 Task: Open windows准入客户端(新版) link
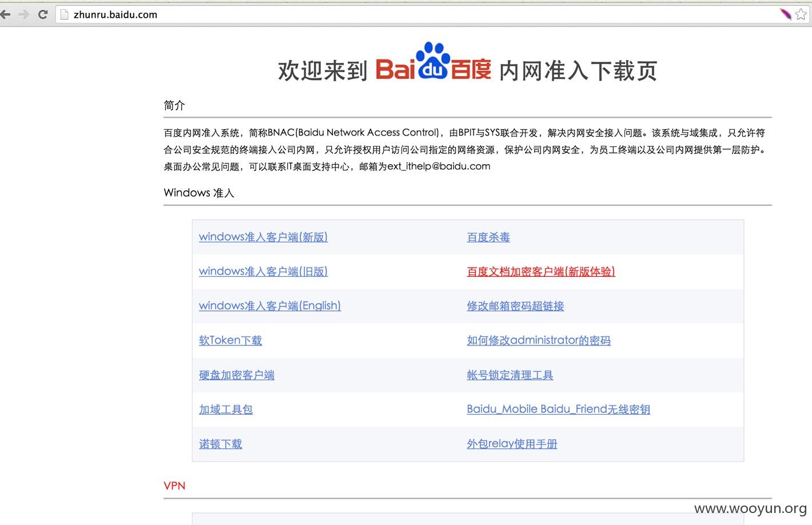point(263,237)
